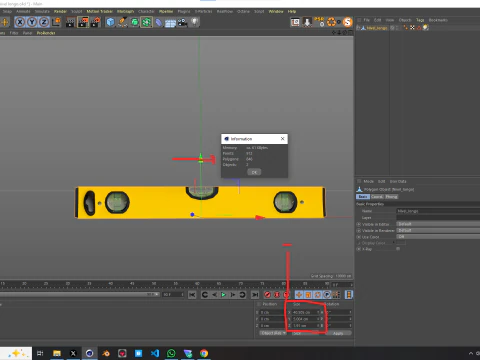Click the blue Bend deformer icon

pyautogui.click(x=159, y=22)
